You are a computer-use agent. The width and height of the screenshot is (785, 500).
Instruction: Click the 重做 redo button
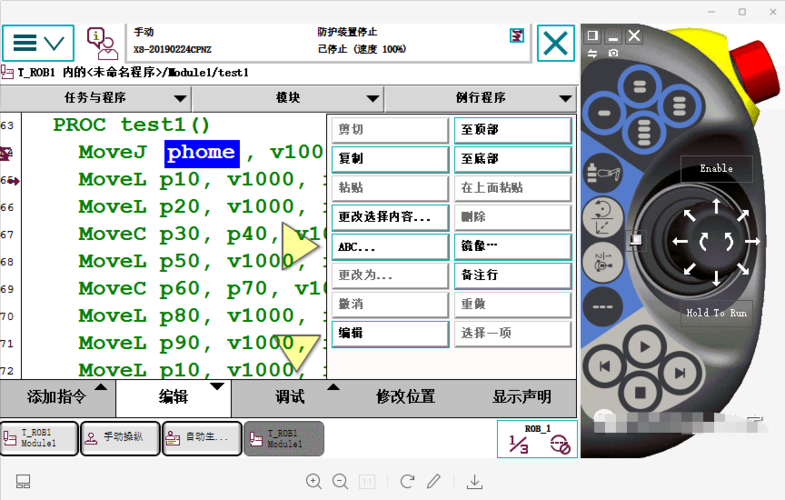click(513, 304)
